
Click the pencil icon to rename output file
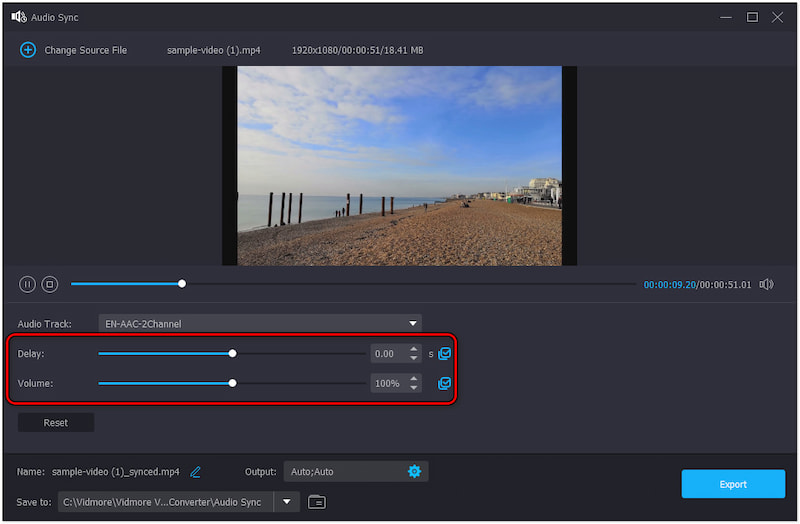click(196, 472)
